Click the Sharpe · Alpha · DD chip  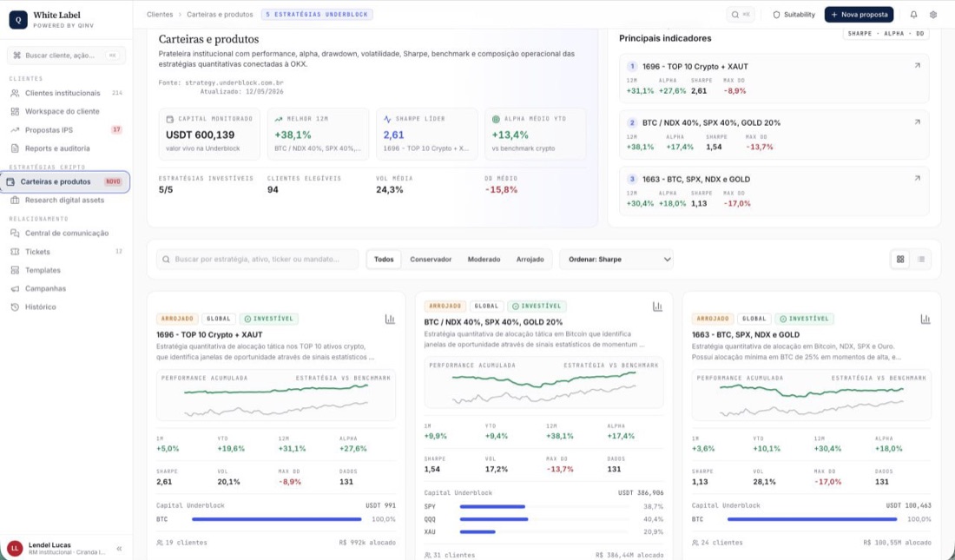[886, 34]
